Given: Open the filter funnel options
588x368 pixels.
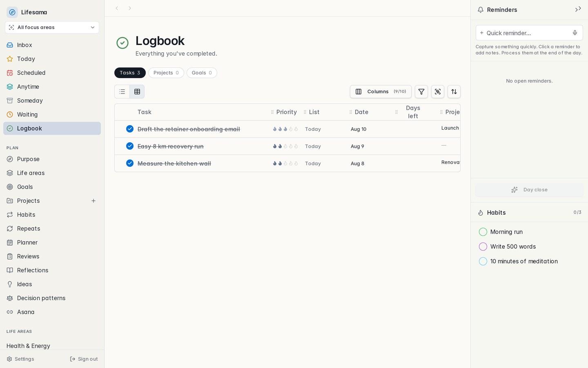Looking at the screenshot, I should pyautogui.click(x=421, y=92).
